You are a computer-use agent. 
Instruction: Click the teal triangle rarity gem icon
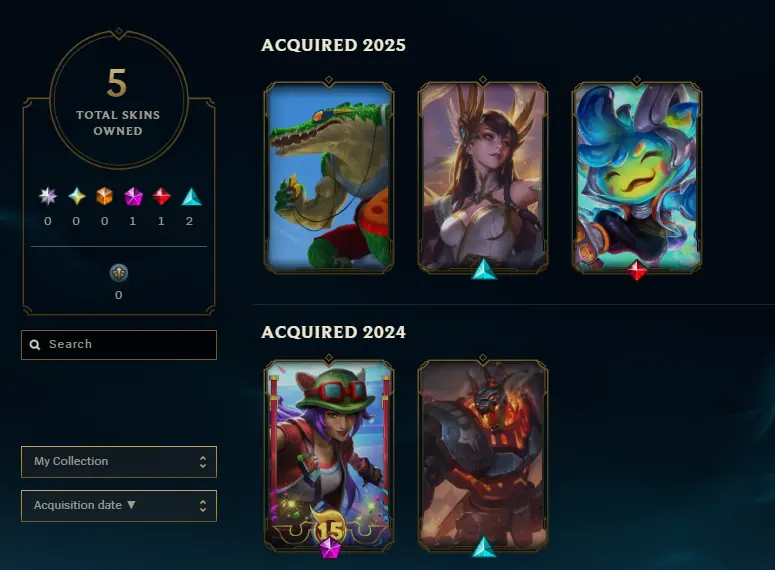(191, 197)
